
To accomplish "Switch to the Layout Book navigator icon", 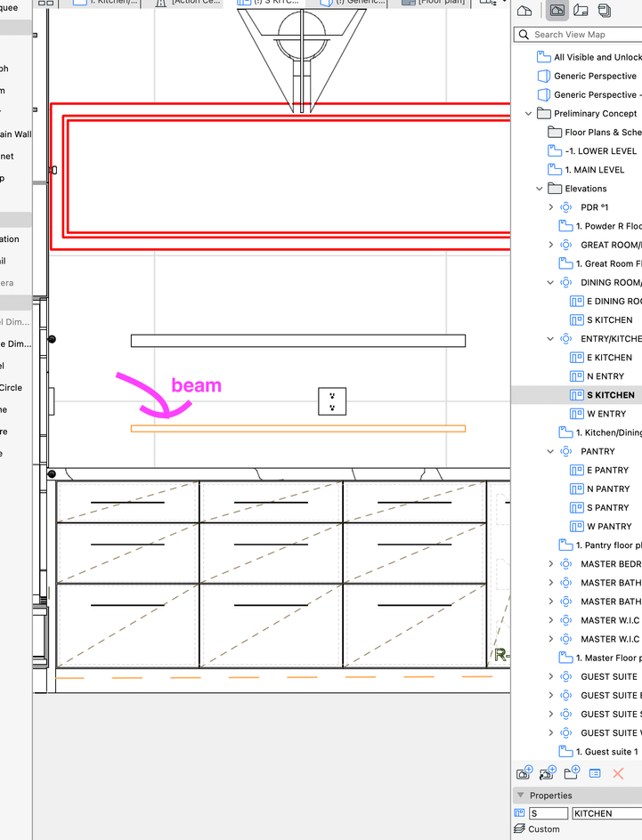I will (x=581, y=11).
